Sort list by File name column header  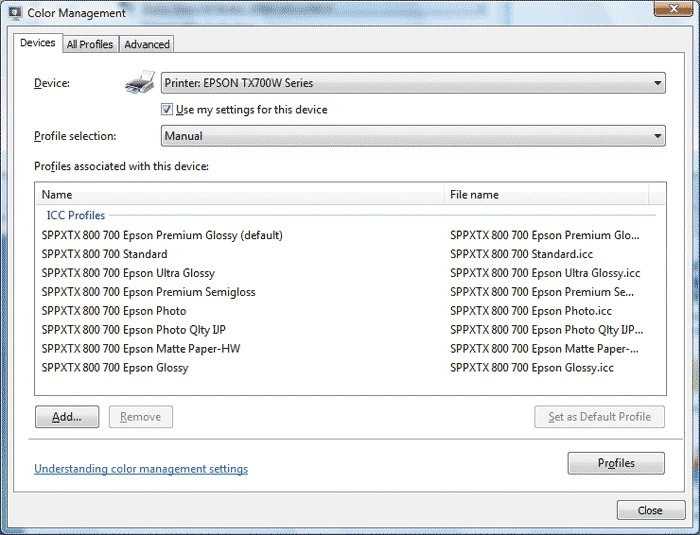[545, 195]
